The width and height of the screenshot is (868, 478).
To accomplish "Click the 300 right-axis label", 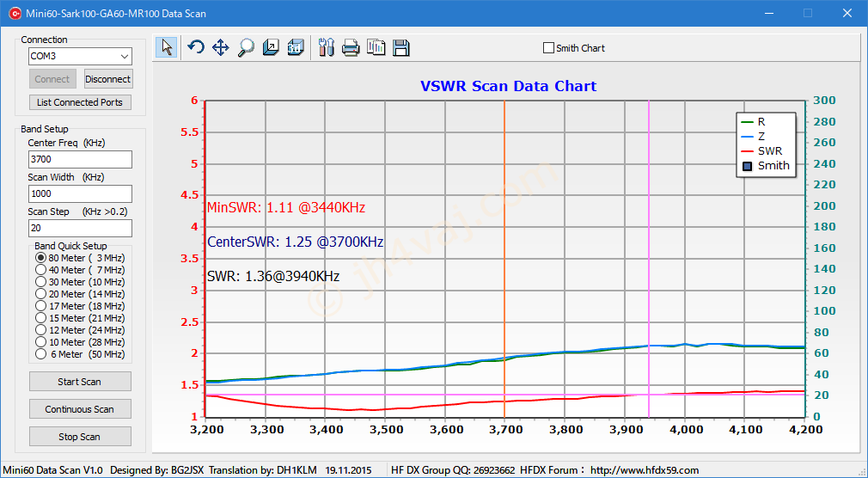I will click(824, 101).
